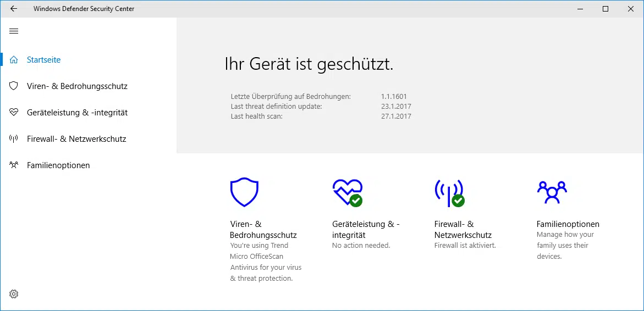
Task: Click the home icon beside Startseite
Action: tap(14, 60)
